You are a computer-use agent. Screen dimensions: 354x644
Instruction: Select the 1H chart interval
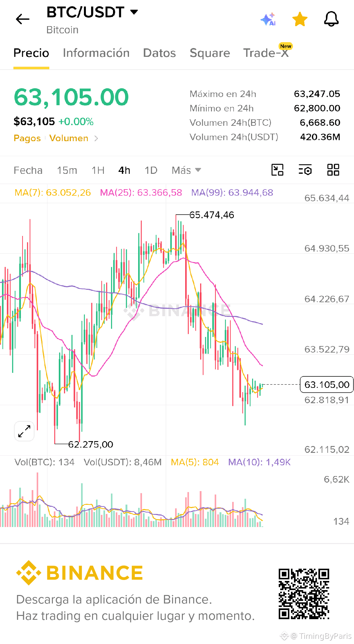(x=98, y=170)
